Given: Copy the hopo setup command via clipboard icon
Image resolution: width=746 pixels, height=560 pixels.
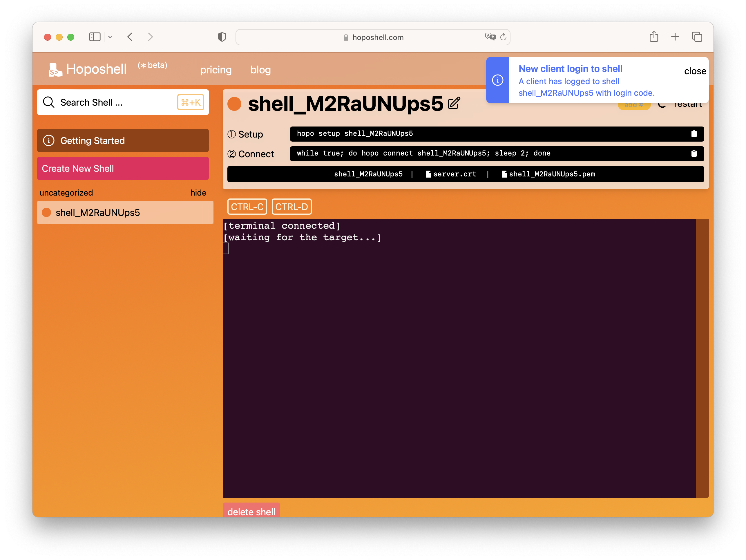Looking at the screenshot, I should coord(694,134).
